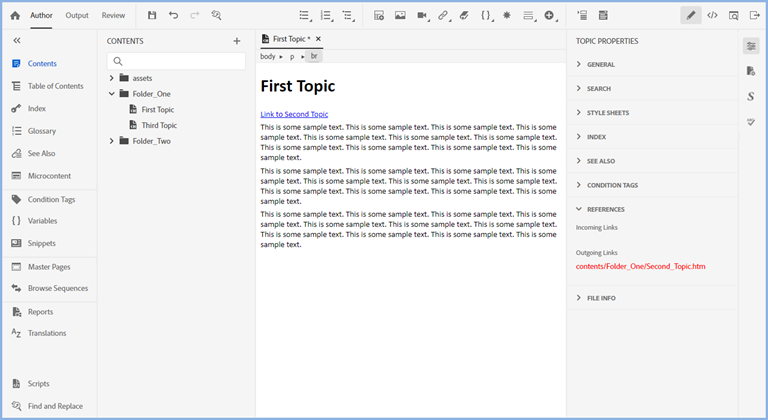Close the First Topic document tab
Viewport: 768px width, 420px height.
click(318, 39)
